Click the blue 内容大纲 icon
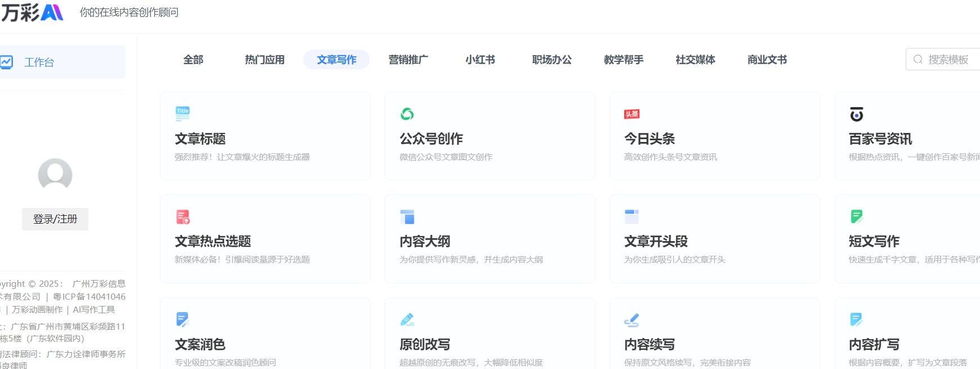The height and width of the screenshot is (369, 980). 407,217
